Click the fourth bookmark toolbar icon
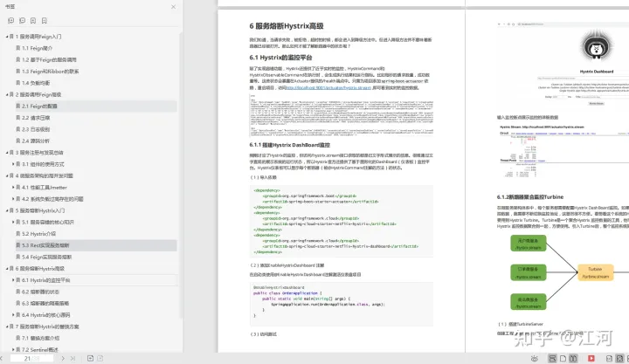This screenshot has height=364, width=629. tap(45, 20)
